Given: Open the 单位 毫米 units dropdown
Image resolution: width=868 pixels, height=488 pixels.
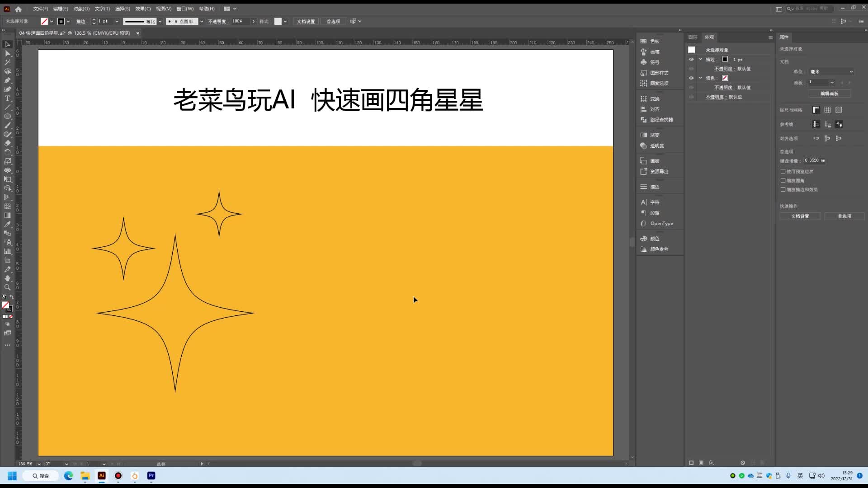Looking at the screenshot, I should [831, 71].
